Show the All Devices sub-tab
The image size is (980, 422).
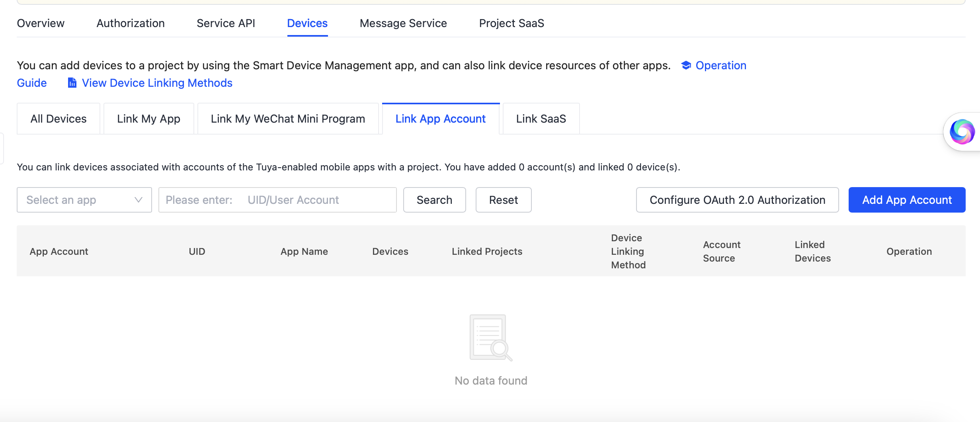(x=59, y=119)
